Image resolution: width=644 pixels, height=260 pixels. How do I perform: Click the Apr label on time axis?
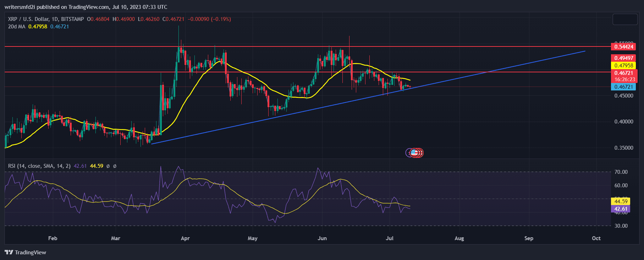185,238
